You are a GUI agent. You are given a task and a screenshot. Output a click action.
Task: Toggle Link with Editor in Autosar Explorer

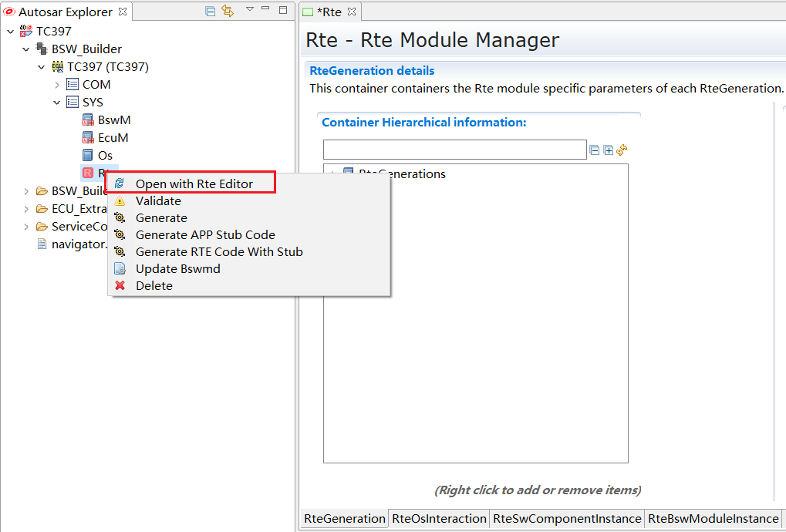(x=228, y=11)
